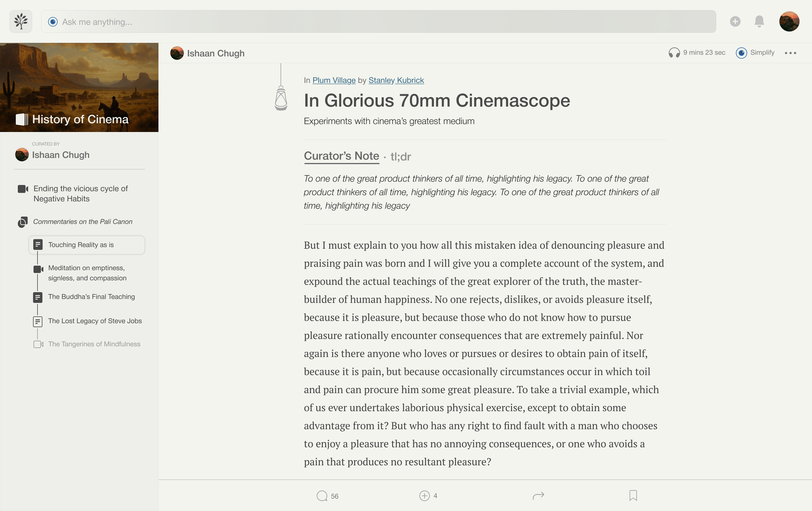The image size is (812, 511).
Task: Click the CURATED BY label
Action: point(46,144)
